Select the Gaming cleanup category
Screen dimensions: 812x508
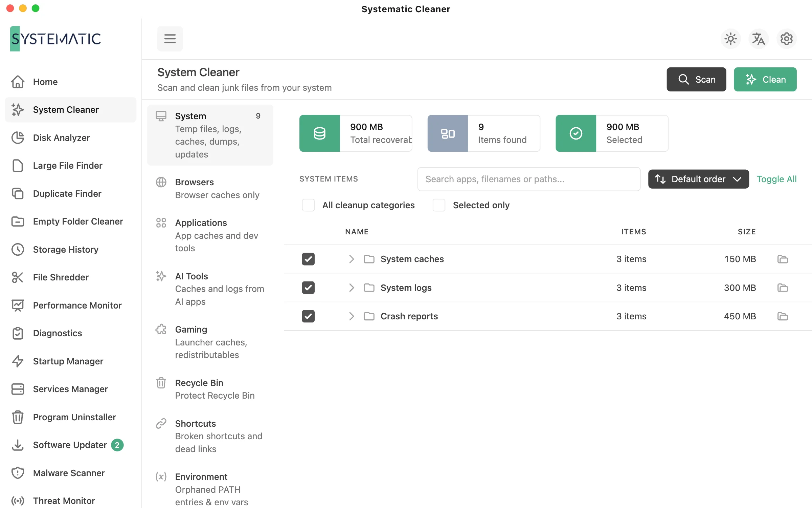point(210,342)
